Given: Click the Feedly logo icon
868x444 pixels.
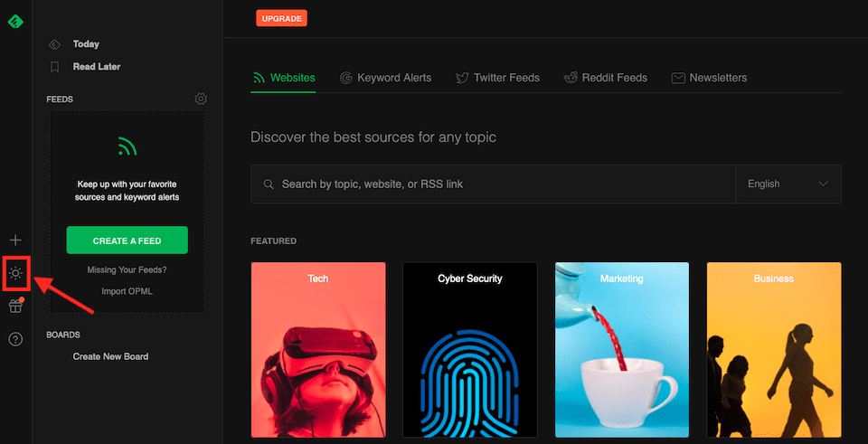Looking at the screenshot, I should pos(15,21).
